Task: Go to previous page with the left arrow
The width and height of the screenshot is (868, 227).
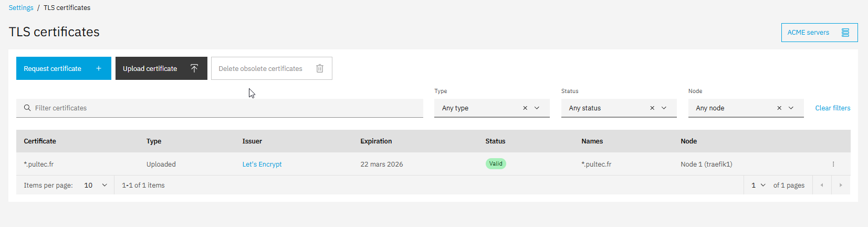Action: point(821,185)
